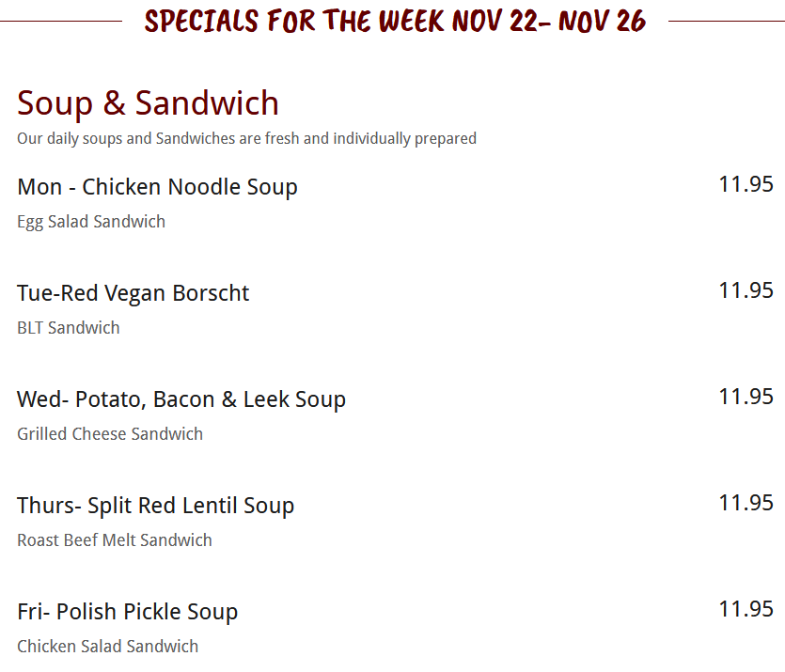Select price beside Red Vegan Borscht

[746, 290]
